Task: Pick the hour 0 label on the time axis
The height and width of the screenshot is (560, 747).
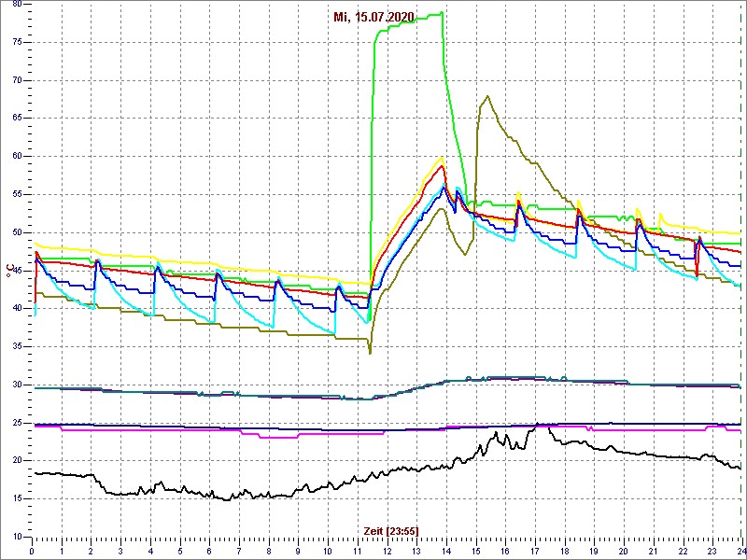Action: pos(32,552)
